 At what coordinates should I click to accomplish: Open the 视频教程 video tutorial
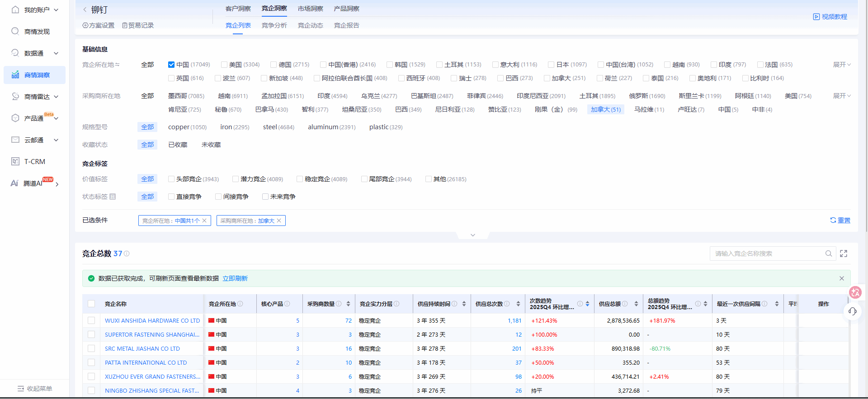point(830,17)
